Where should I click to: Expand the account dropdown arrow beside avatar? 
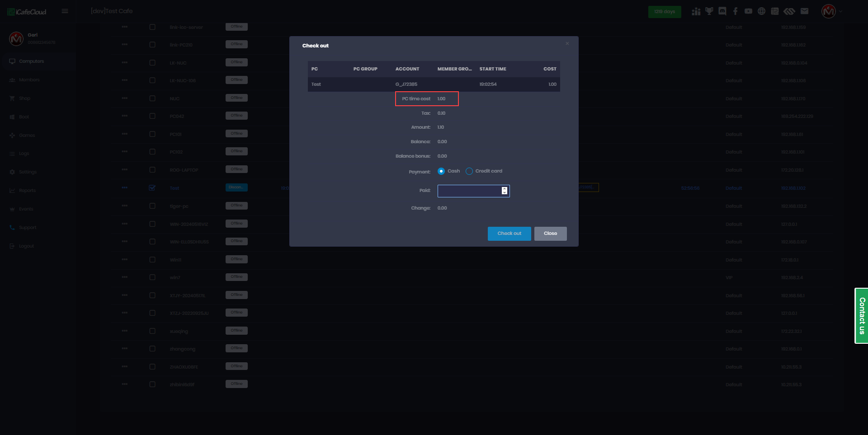tap(840, 11)
